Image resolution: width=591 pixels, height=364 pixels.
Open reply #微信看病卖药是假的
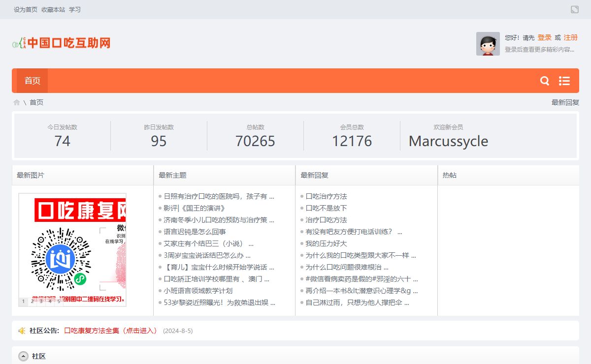tap(362, 279)
